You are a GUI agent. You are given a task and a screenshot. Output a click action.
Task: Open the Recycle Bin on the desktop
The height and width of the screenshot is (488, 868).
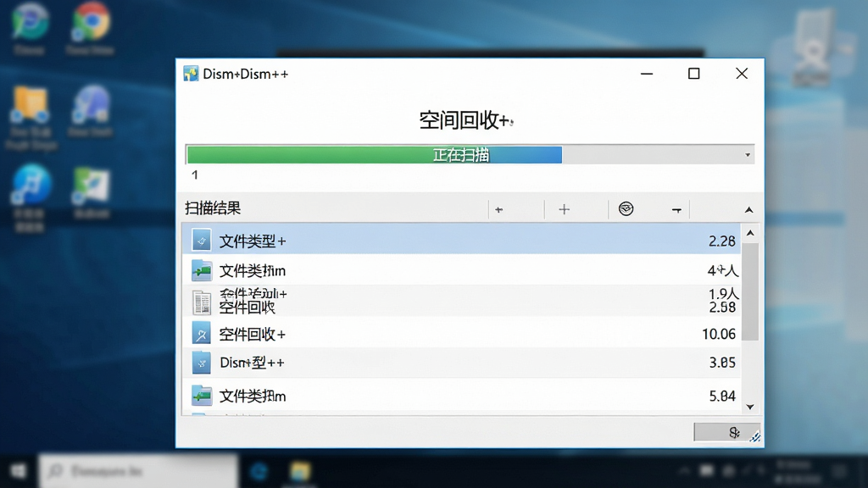pyautogui.click(x=814, y=47)
